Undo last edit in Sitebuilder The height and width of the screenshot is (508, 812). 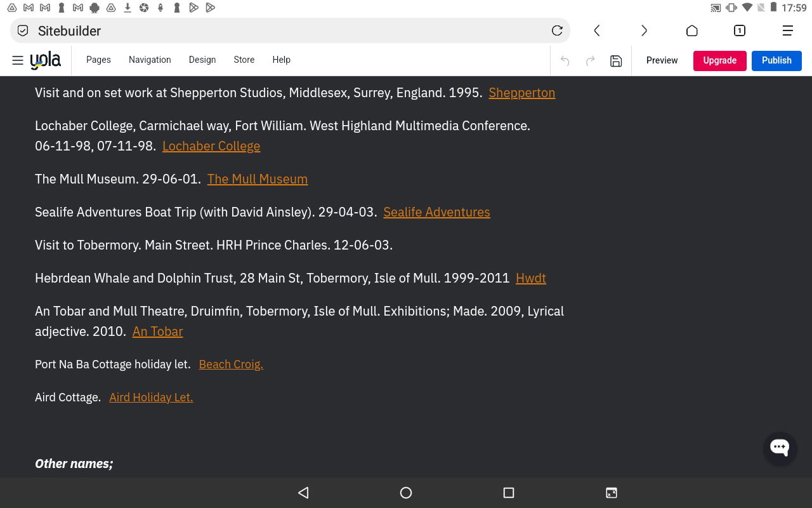(x=565, y=61)
